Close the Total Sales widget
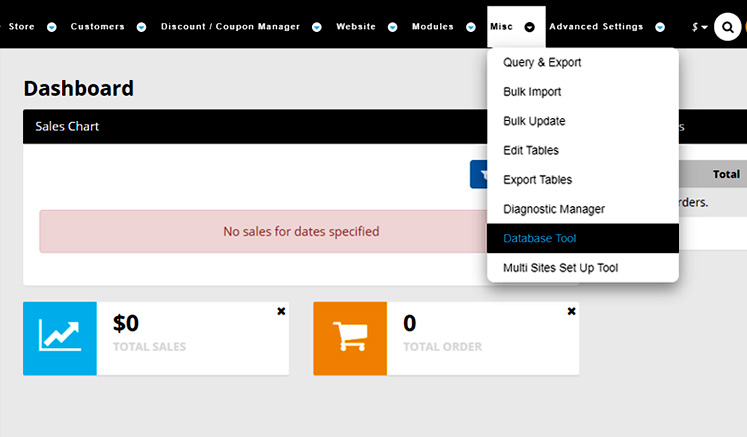The height and width of the screenshot is (437, 747). pos(281,311)
